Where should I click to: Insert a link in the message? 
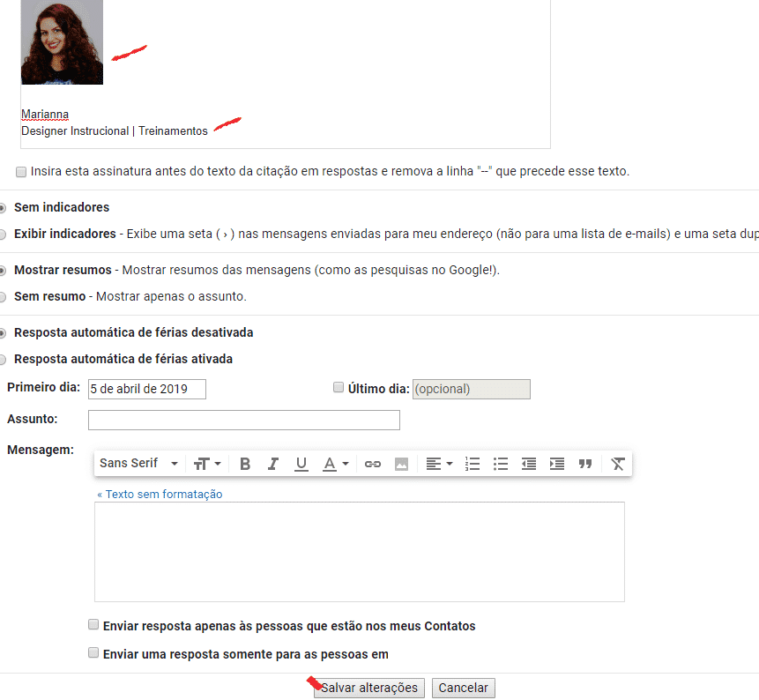372,464
